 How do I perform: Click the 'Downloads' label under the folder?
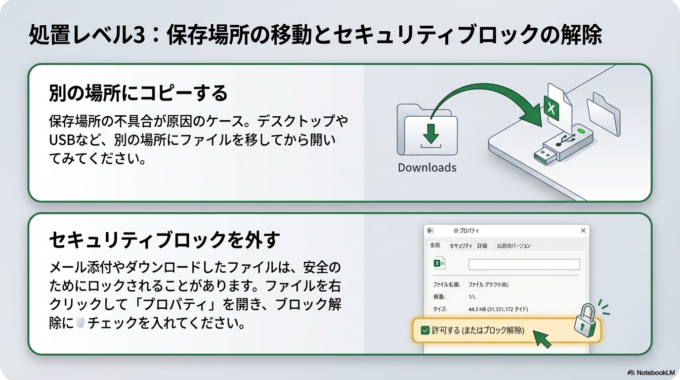[x=427, y=167]
